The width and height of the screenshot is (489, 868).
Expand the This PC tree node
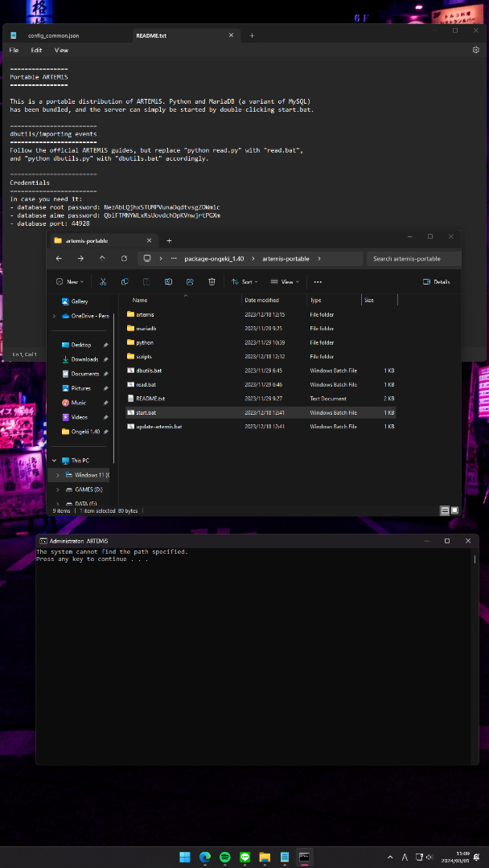click(55, 461)
